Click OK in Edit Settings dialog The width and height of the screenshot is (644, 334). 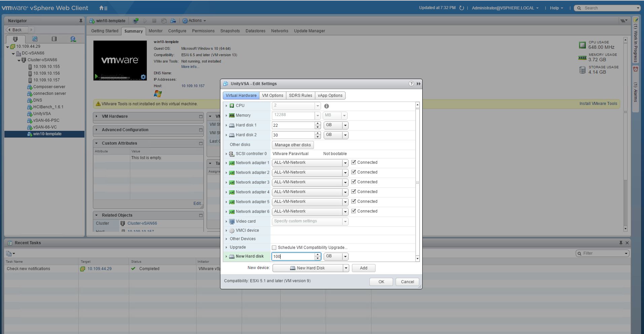[381, 282]
